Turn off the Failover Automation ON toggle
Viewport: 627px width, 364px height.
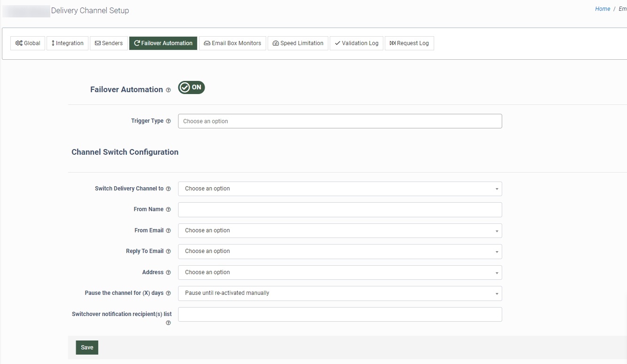191,87
